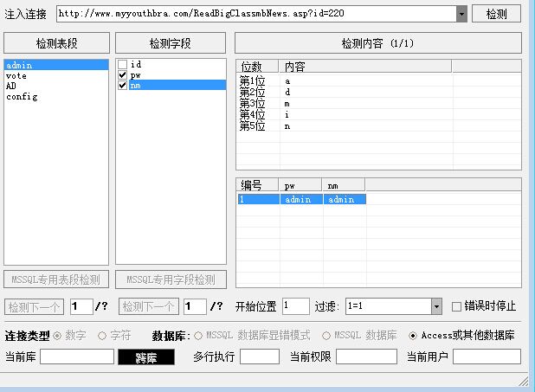Click the MSSQL专用字段检测 button

pyautogui.click(x=171, y=280)
